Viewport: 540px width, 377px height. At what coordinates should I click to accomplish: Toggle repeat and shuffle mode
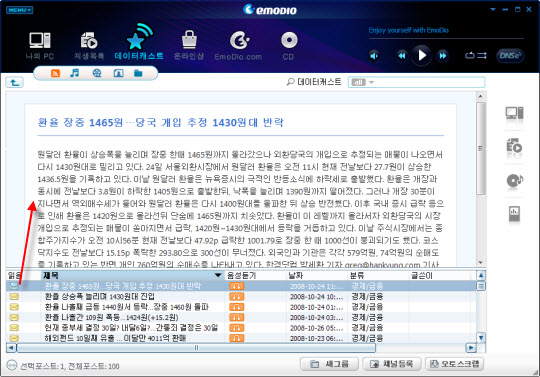(476, 55)
